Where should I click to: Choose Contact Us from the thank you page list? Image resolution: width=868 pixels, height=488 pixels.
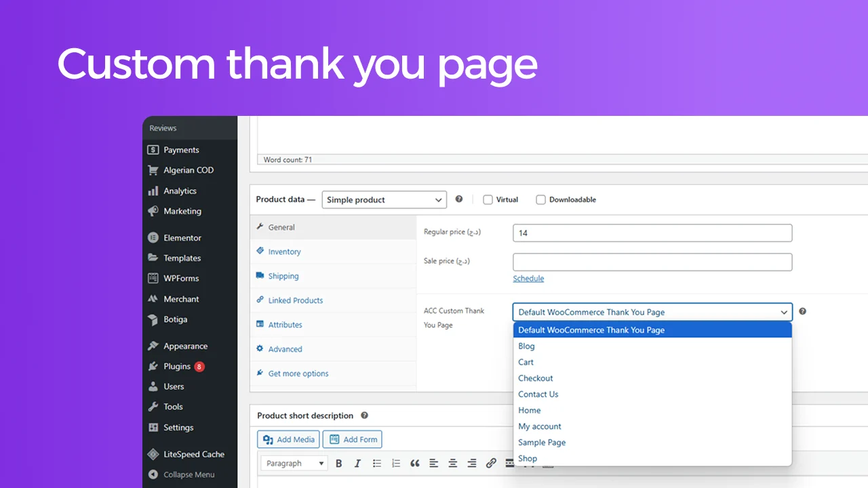pos(538,394)
